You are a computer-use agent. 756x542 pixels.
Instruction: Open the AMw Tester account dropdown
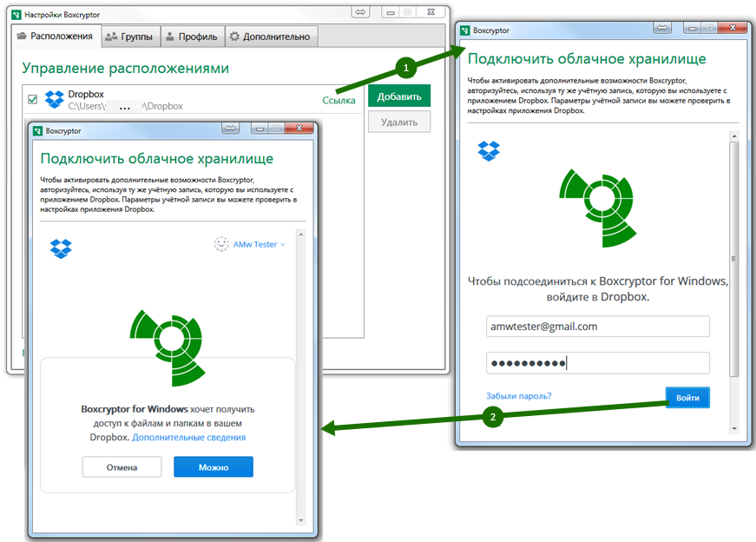(259, 245)
